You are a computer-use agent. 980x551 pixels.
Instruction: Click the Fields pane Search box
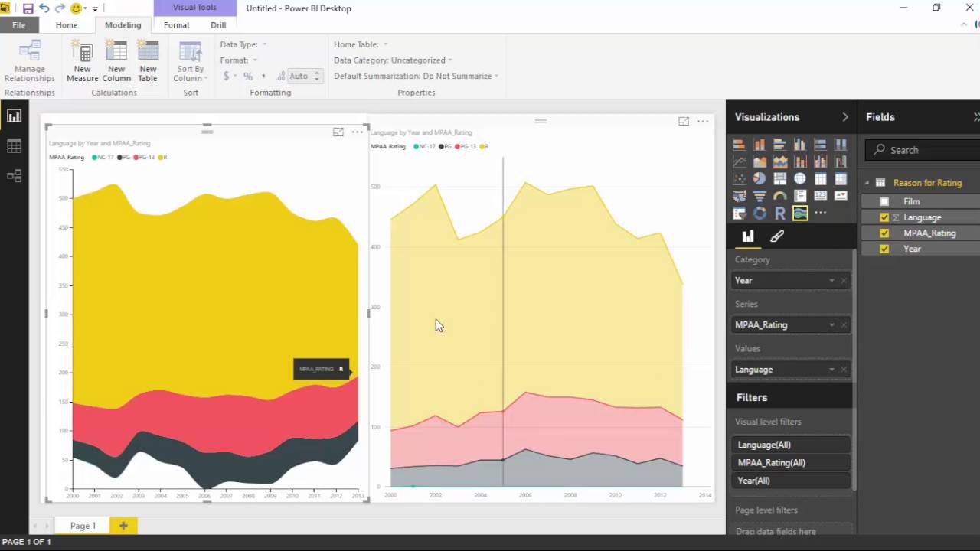point(922,150)
